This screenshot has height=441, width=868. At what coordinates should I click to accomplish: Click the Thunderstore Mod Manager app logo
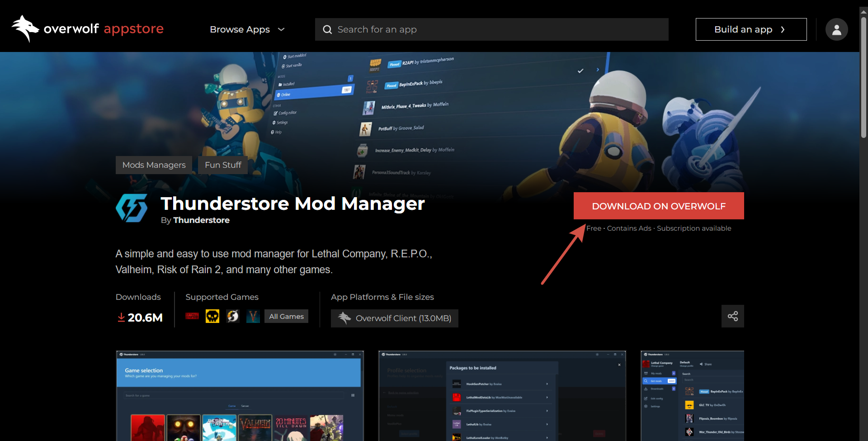click(x=132, y=208)
